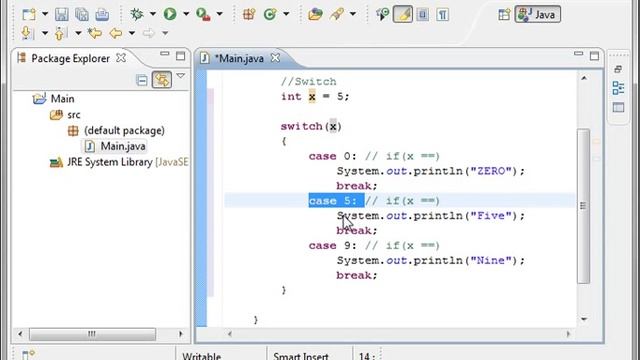Open the New wizard dropdown arrow
This screenshot has height=360, width=640.
click(45, 14)
